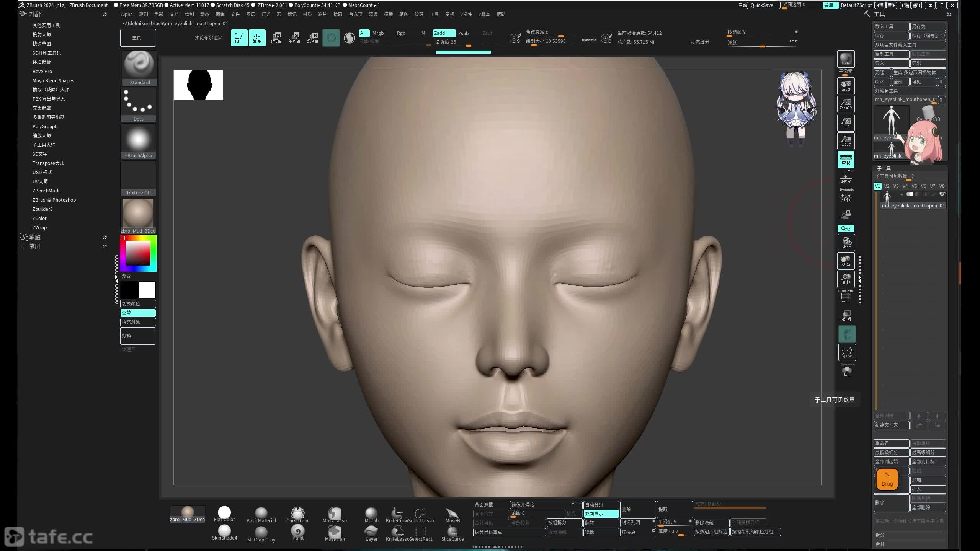The height and width of the screenshot is (551, 980).
Task: Toggle 双面显示 double-sided display
Action: point(601,514)
